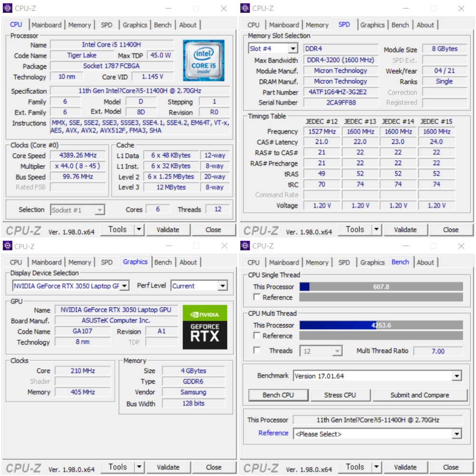Open Tools dropdown arrow in CPU window

[139, 229]
